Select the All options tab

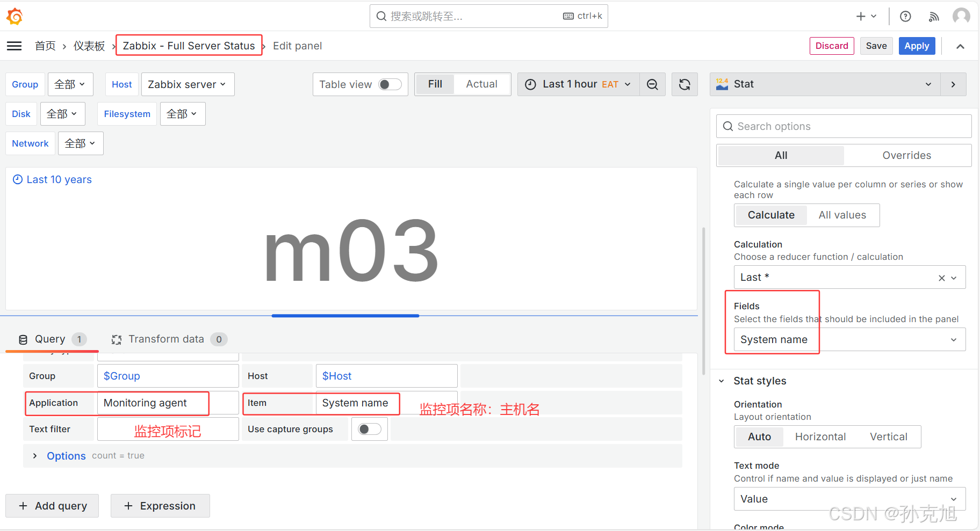[781, 156]
